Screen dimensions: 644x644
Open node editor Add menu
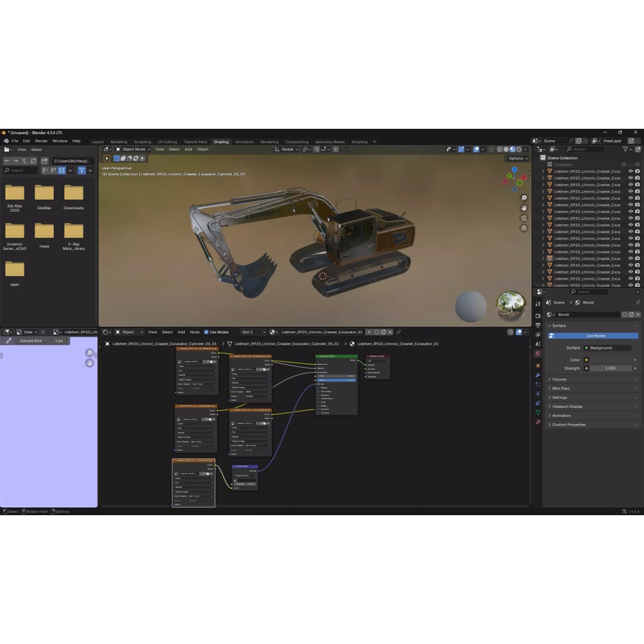click(x=181, y=332)
